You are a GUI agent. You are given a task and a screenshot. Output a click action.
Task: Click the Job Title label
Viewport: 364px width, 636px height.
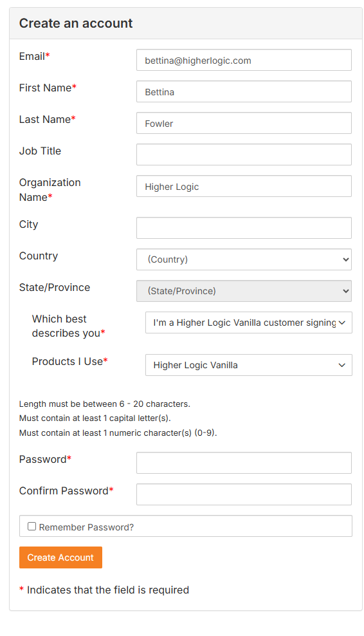click(x=40, y=151)
